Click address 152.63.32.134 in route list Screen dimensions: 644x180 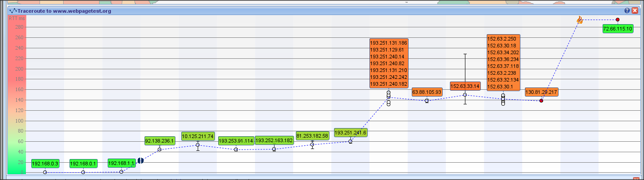[x=503, y=80]
